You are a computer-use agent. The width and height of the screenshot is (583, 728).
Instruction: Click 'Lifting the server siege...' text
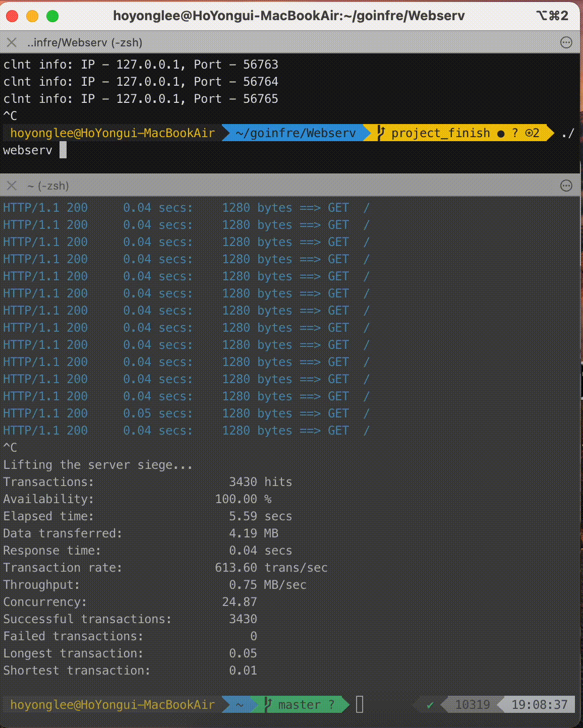coord(98,465)
